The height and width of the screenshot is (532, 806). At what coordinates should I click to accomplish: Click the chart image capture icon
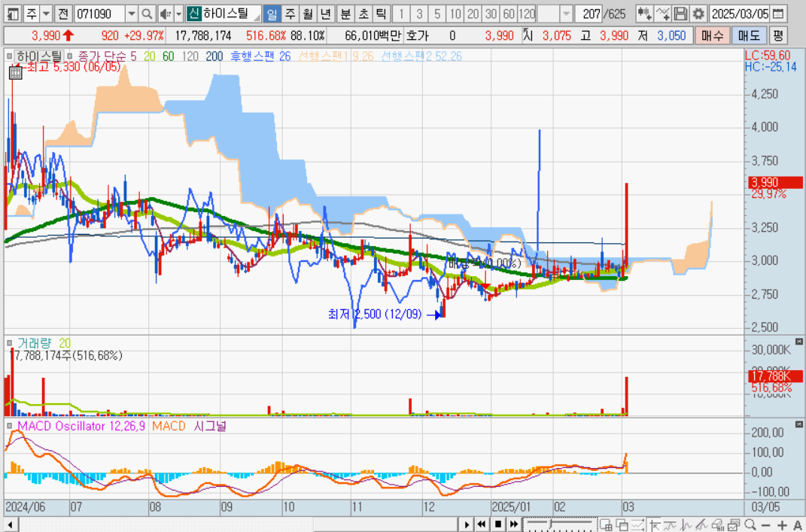pyautogui.click(x=734, y=524)
